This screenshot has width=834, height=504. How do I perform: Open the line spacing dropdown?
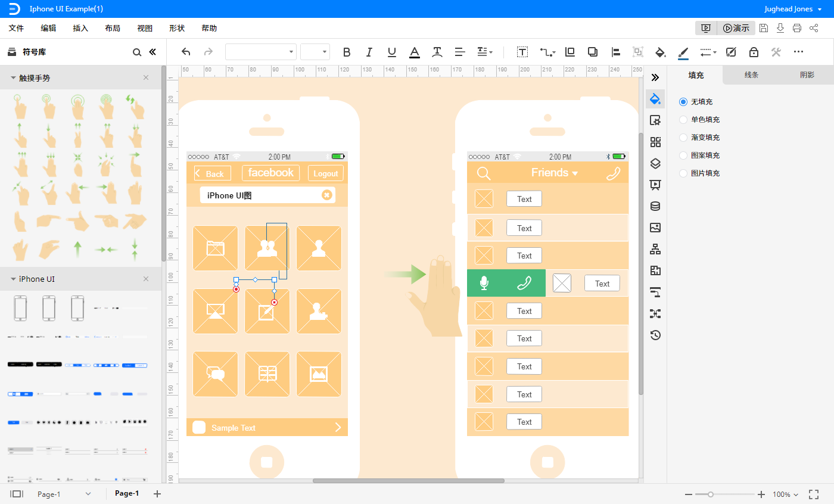485,52
